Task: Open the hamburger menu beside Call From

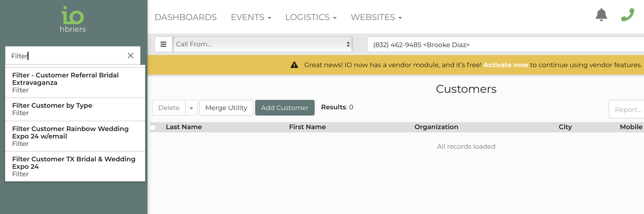Action: [x=163, y=45]
